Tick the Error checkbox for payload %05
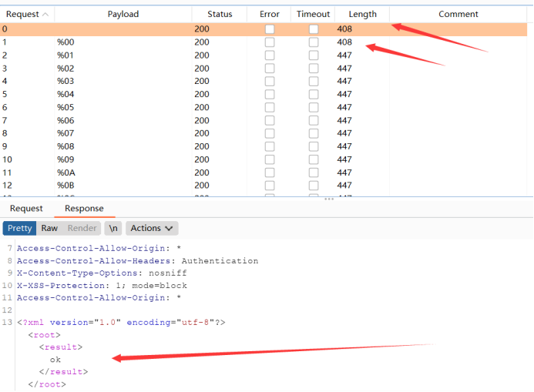This screenshot has height=392, width=534. point(269,107)
